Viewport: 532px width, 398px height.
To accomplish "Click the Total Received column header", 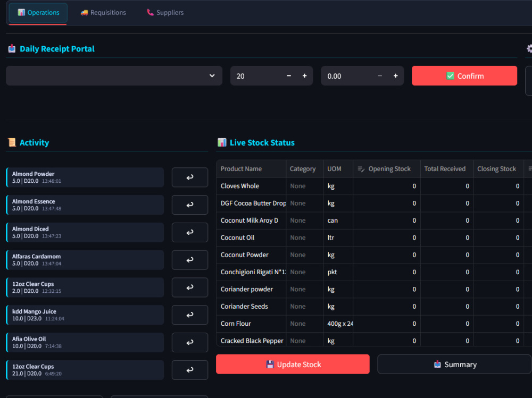I will [x=447, y=168].
